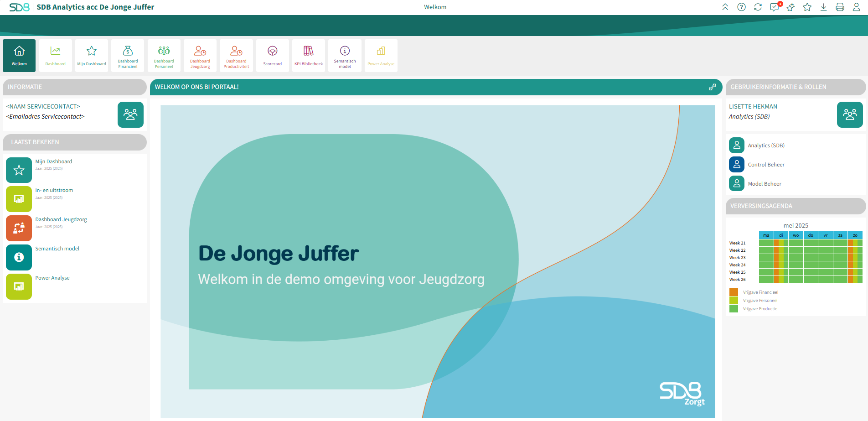
Task: Expand the welcome panel to fullscreen
Action: (x=713, y=87)
